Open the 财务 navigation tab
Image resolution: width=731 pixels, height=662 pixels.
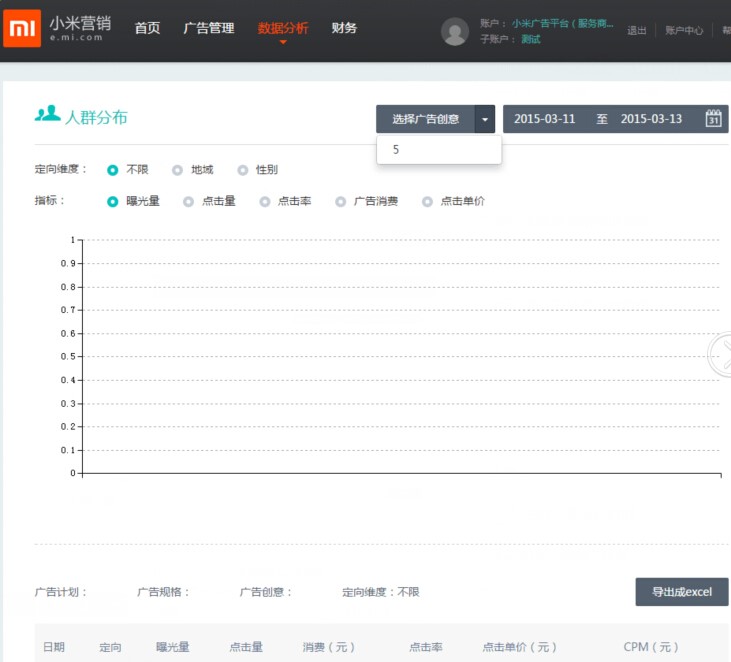click(344, 28)
